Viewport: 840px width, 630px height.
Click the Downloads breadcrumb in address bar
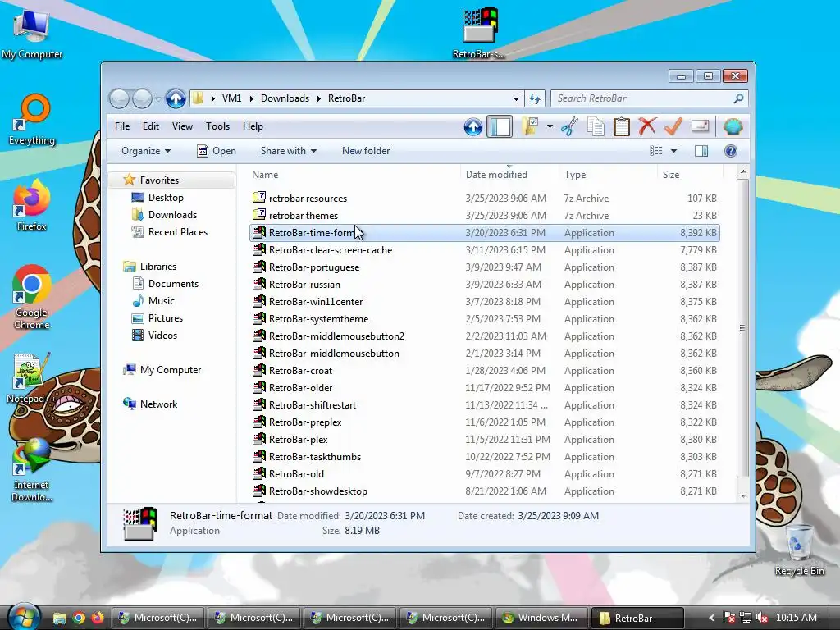tap(285, 98)
